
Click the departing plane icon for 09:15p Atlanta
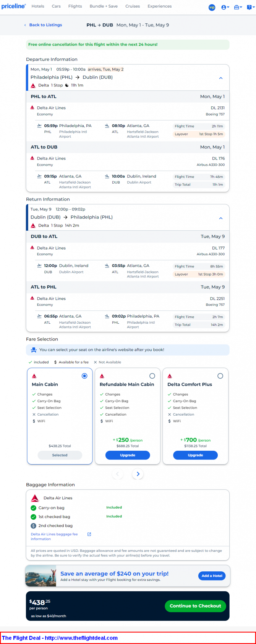click(x=39, y=176)
